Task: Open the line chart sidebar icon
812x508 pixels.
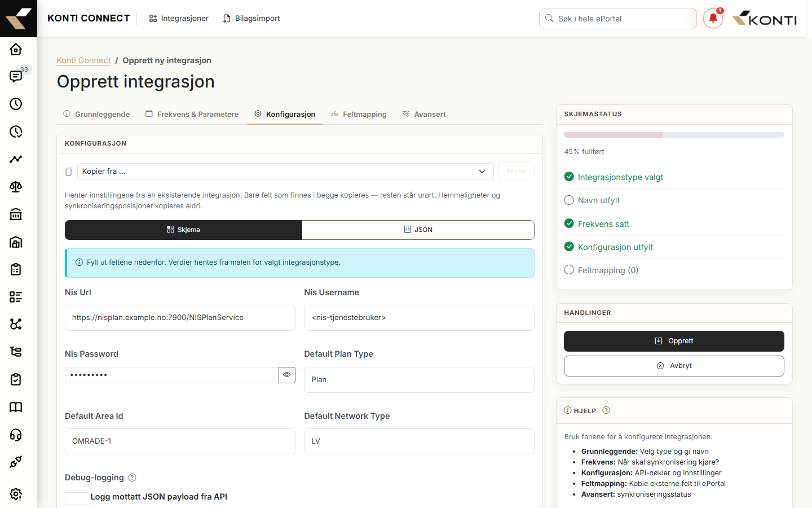Action: click(x=16, y=159)
